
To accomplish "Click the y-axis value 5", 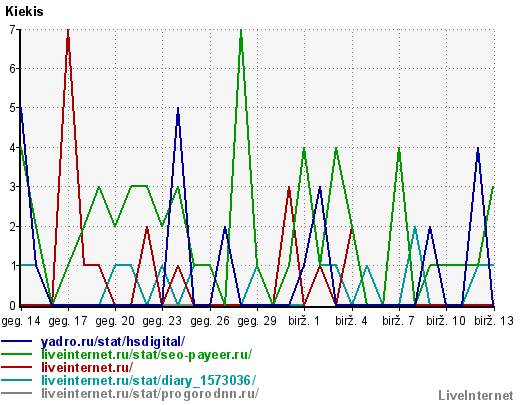I will pos(12,108).
